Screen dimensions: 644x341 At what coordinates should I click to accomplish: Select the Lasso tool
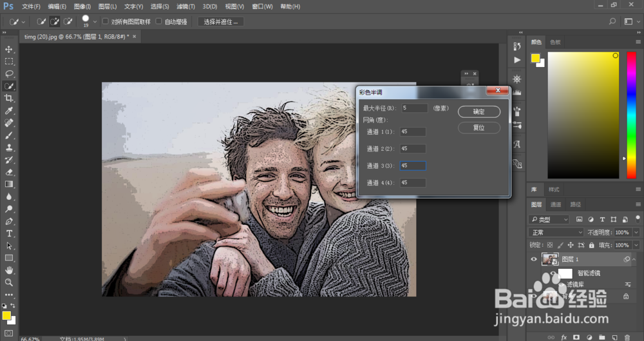click(8, 73)
